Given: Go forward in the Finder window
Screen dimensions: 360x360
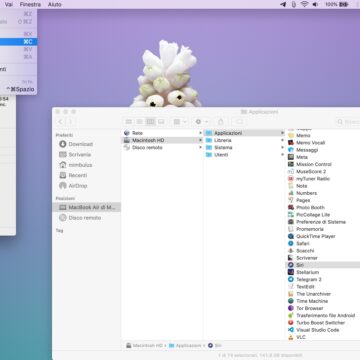Looking at the screenshot, I should [71, 122].
